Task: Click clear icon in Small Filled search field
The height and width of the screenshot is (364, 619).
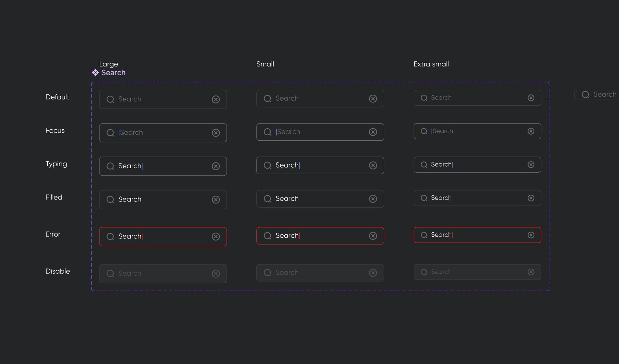Action: tap(373, 199)
